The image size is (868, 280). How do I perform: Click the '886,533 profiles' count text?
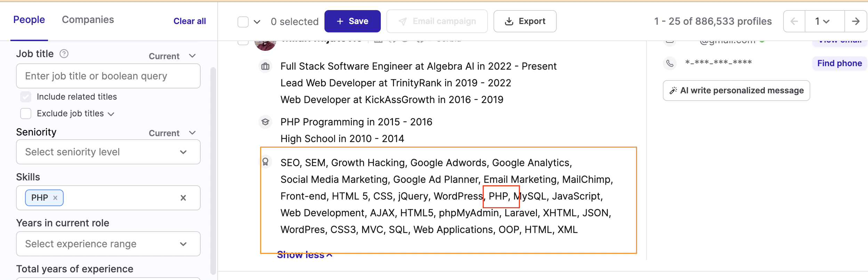pos(734,21)
